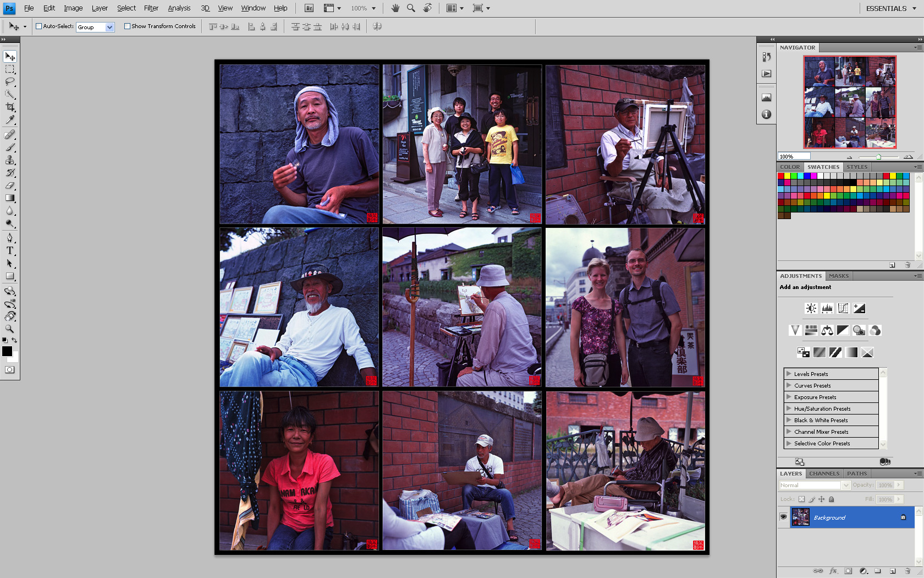Click the foreground color swatch
Screen dimensions: 924x578
(7, 351)
